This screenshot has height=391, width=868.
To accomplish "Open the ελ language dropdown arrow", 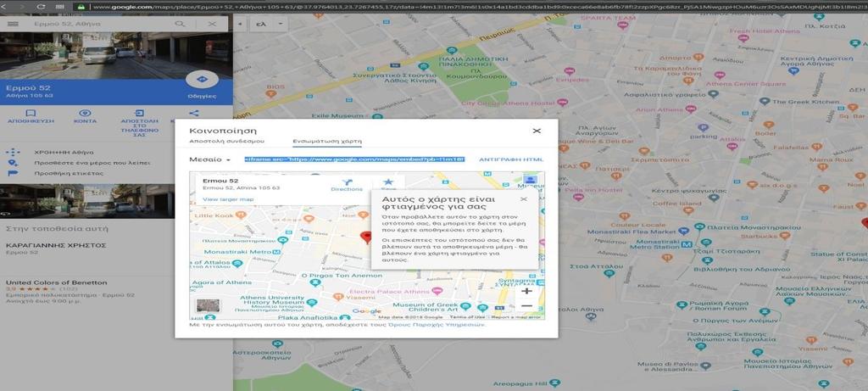I will point(280,25).
